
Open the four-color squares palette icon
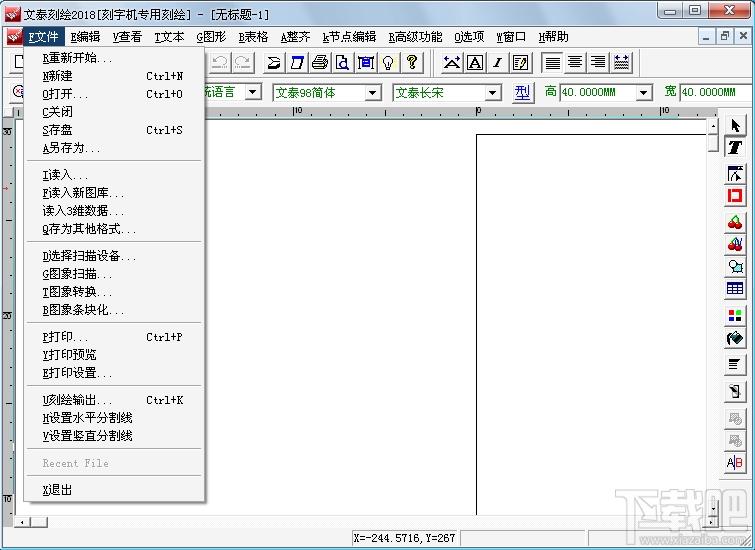point(735,315)
